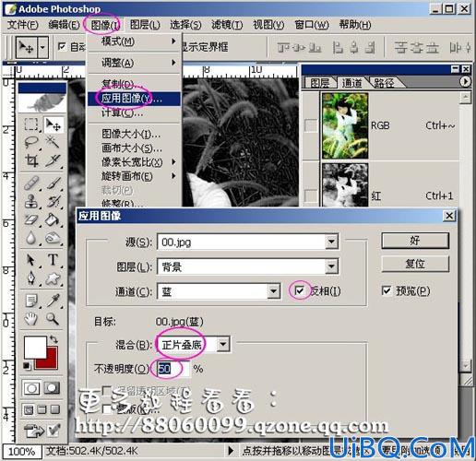Select the Healing Brush tool
476x461 pixels.
point(31,183)
